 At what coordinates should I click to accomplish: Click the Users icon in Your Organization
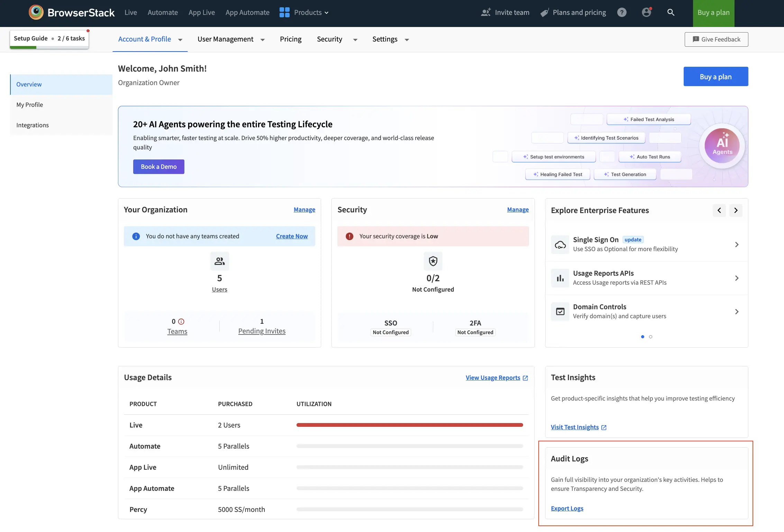(219, 261)
